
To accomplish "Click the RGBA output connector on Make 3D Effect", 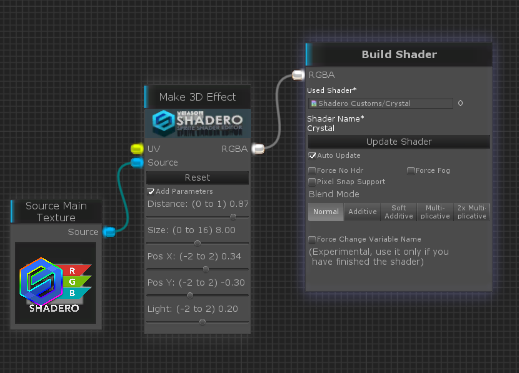I will click(258, 149).
